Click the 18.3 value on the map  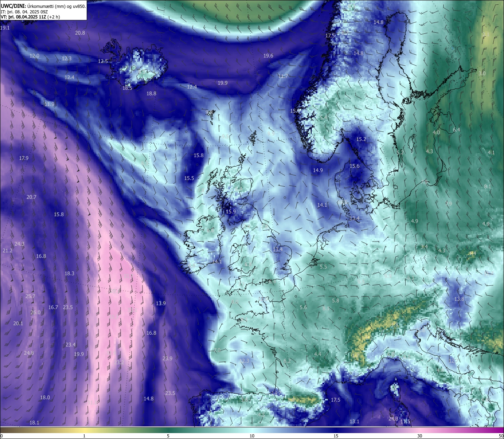click(69, 273)
